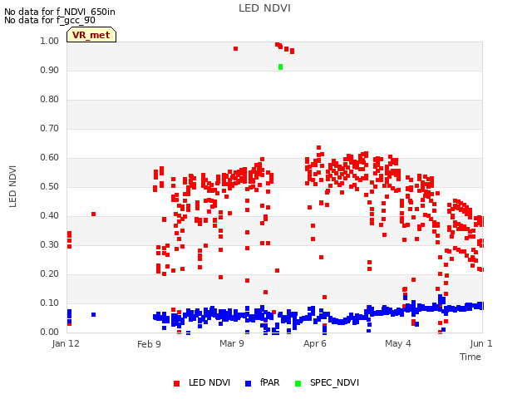Click the May 4 x-axis tick label

coord(398,343)
